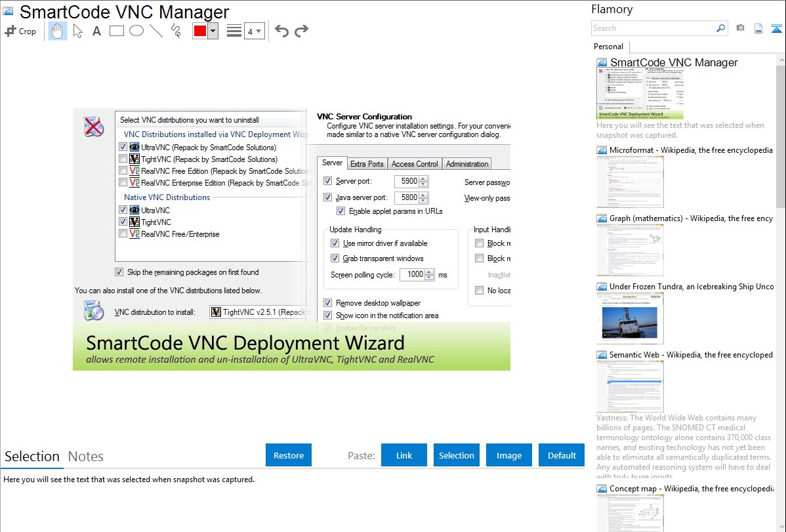Screen dimensions: 786x532
Task: Click the UltraVNC eye icon under Native VNC Distributions
Action: [x=134, y=210]
